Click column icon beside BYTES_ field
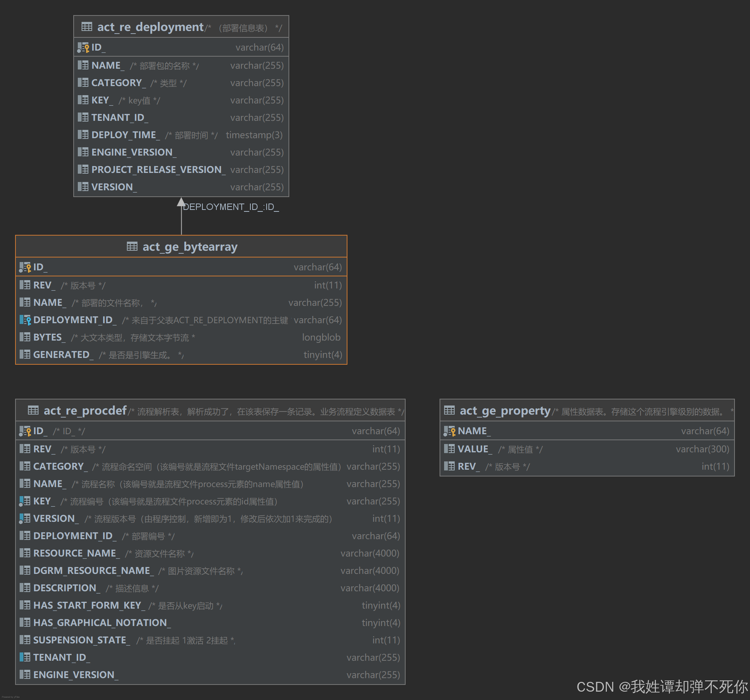This screenshot has width=750, height=700. [x=25, y=337]
